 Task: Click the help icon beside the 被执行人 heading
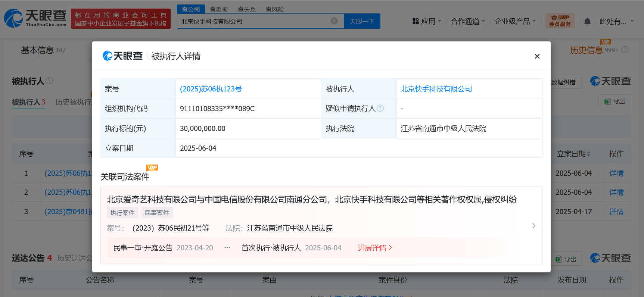[49, 81]
